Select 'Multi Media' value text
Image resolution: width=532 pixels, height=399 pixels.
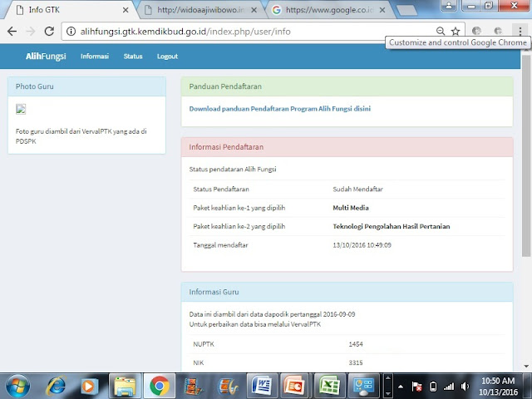(351, 208)
